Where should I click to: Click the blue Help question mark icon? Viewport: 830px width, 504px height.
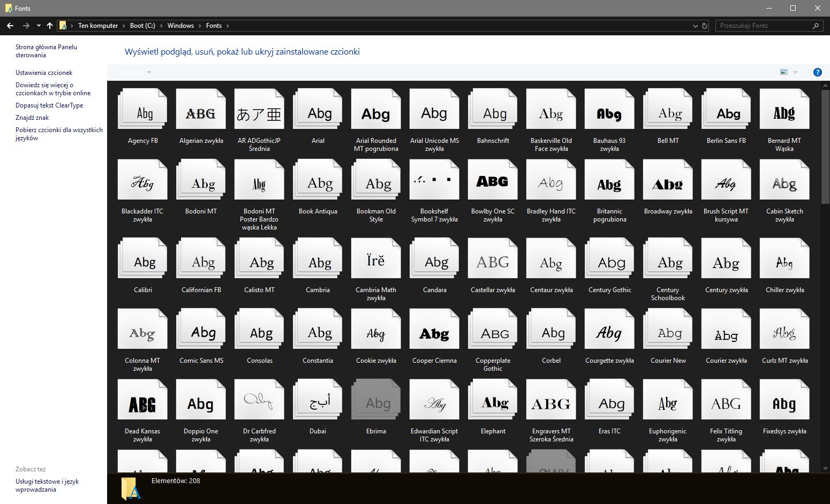tap(817, 72)
